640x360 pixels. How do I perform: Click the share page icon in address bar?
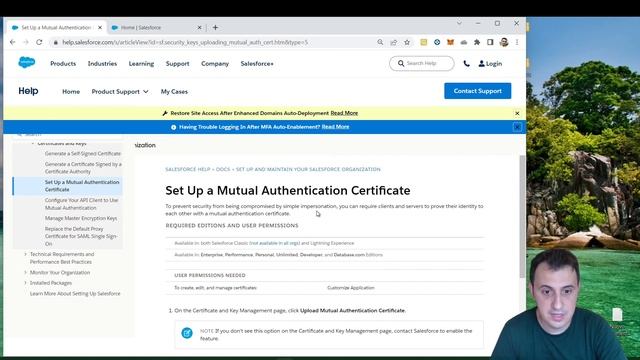393,42
